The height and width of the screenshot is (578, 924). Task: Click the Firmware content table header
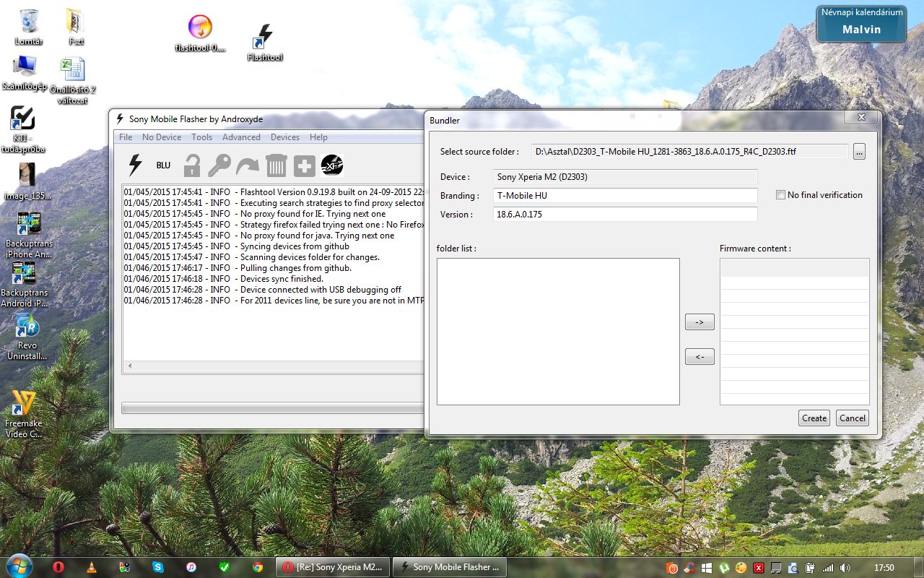pos(794,267)
